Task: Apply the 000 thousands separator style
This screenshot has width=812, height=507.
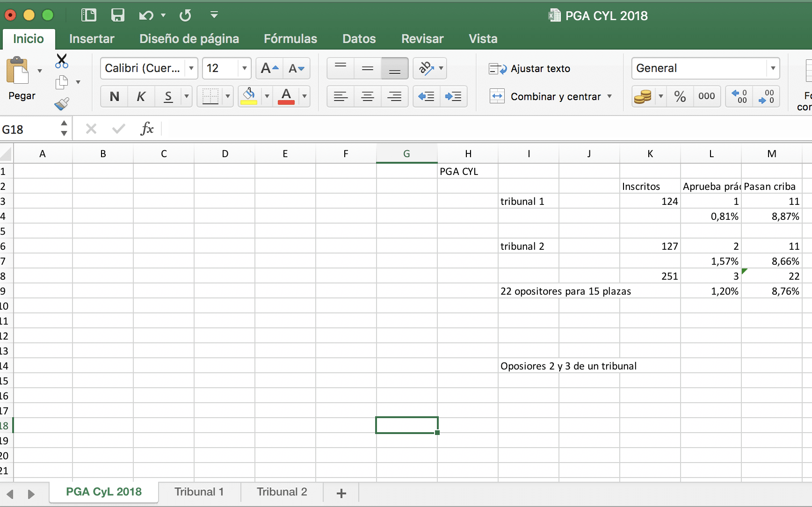Action: 707,96
